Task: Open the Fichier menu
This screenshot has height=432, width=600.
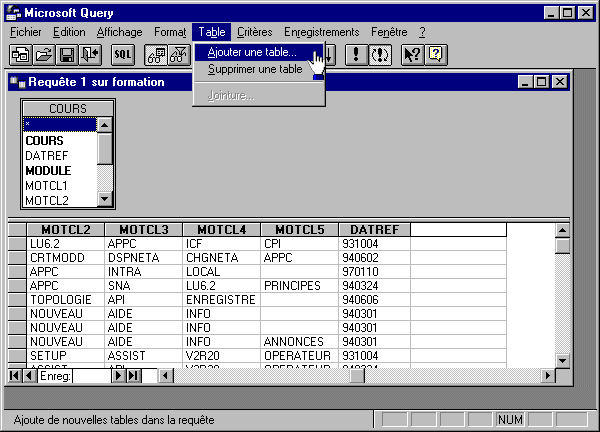Action: (26, 32)
